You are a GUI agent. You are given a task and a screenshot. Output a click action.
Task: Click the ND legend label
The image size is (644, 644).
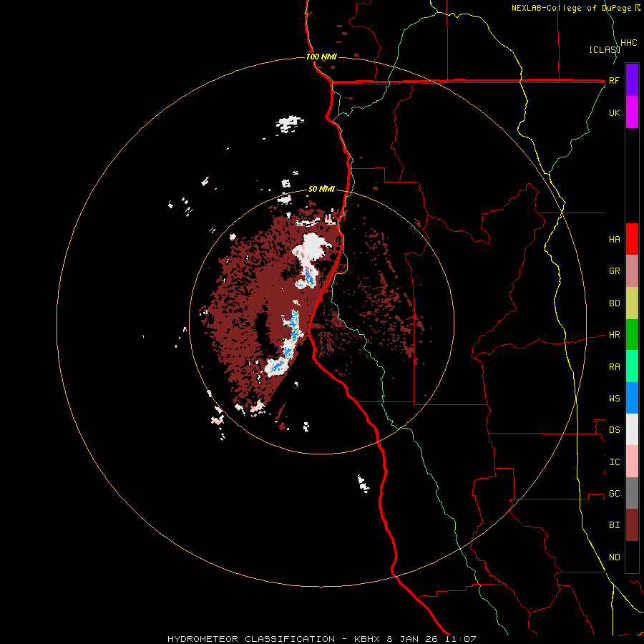point(614,557)
